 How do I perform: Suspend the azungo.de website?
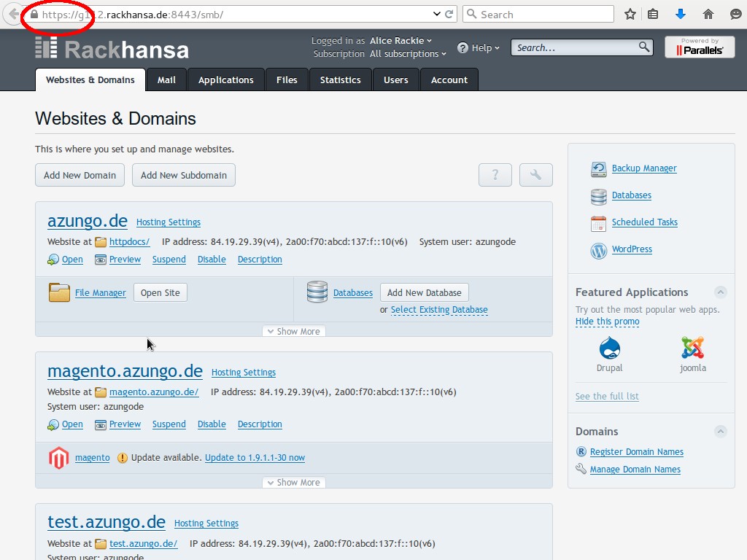[169, 260]
